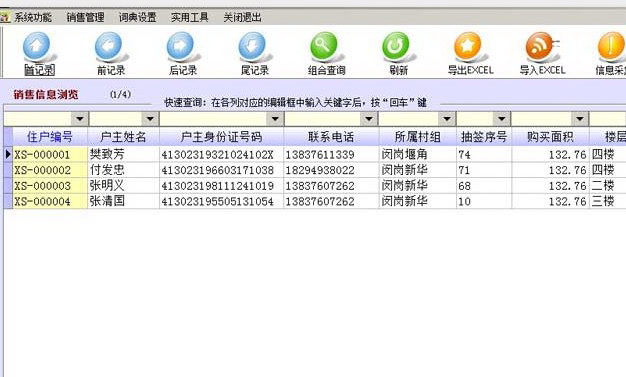Expand filter dropdown above 抽签序号 column
Screen dimensions: 626x377
click(x=501, y=119)
